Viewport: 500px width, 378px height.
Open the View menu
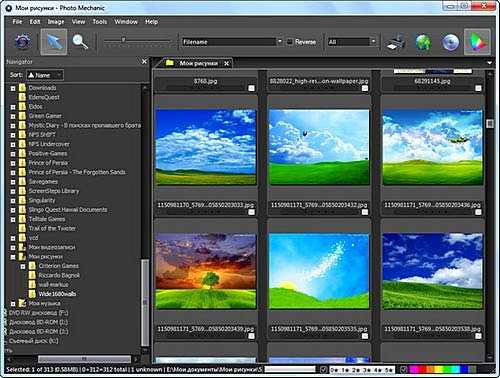[x=78, y=22]
